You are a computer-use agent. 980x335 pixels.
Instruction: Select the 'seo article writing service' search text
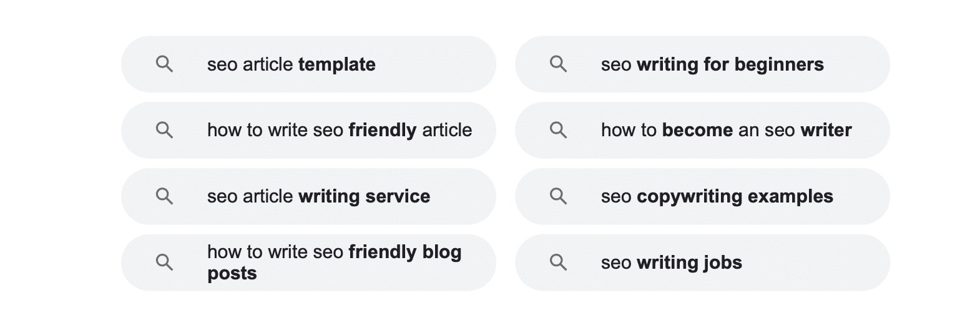point(318,196)
